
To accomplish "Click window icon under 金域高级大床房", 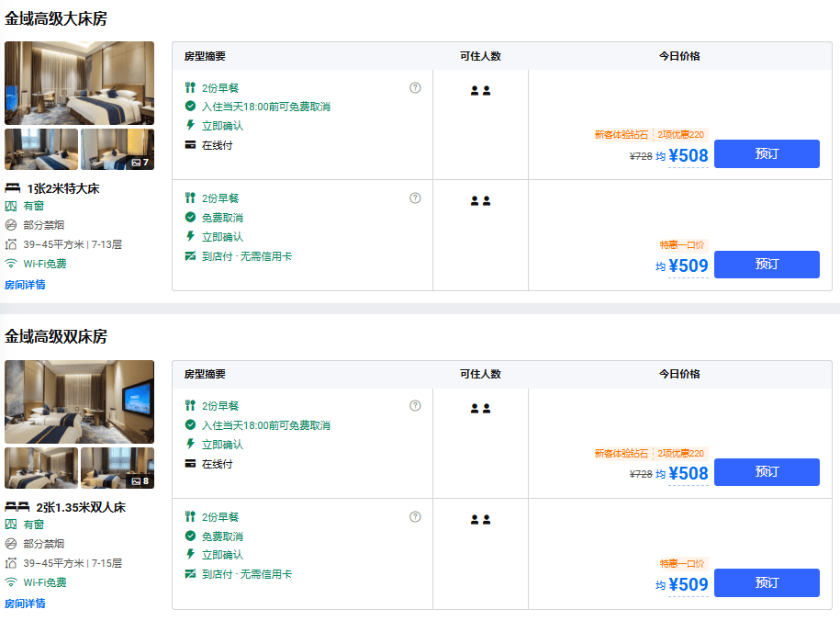I will pos(11,206).
